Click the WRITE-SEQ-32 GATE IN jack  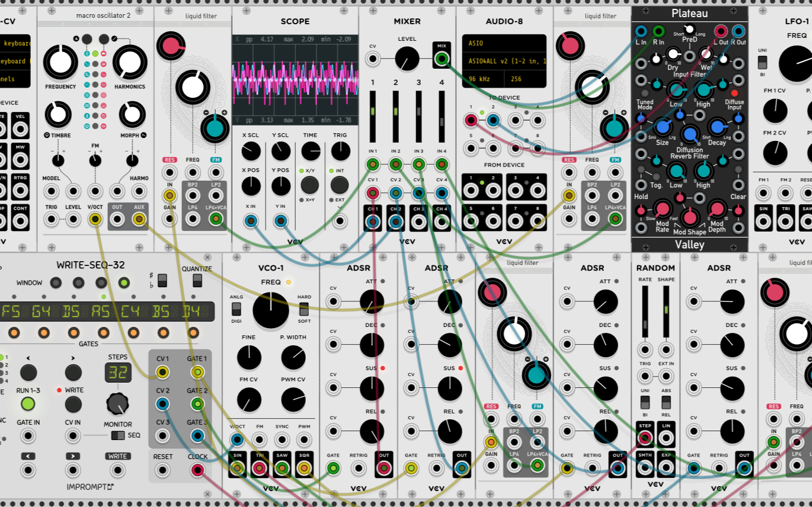pyautogui.click(x=28, y=436)
